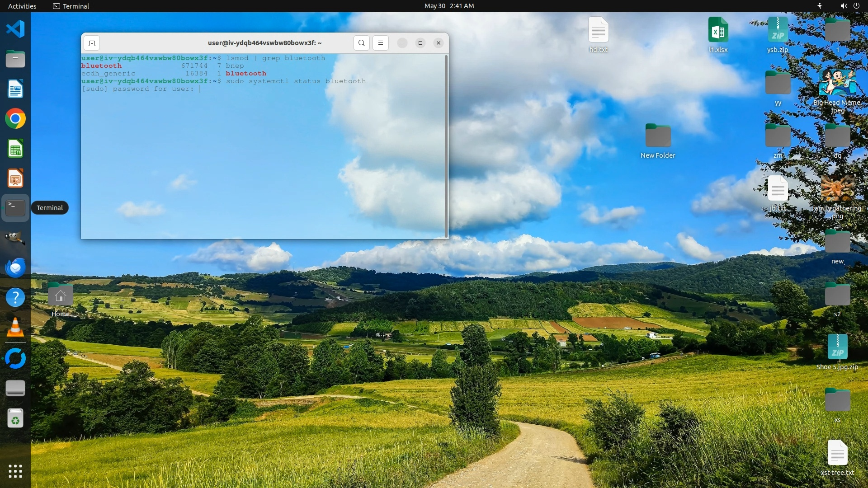Open Thunderbird mail from the dock
Screen dimensions: 868x488
(x=15, y=267)
